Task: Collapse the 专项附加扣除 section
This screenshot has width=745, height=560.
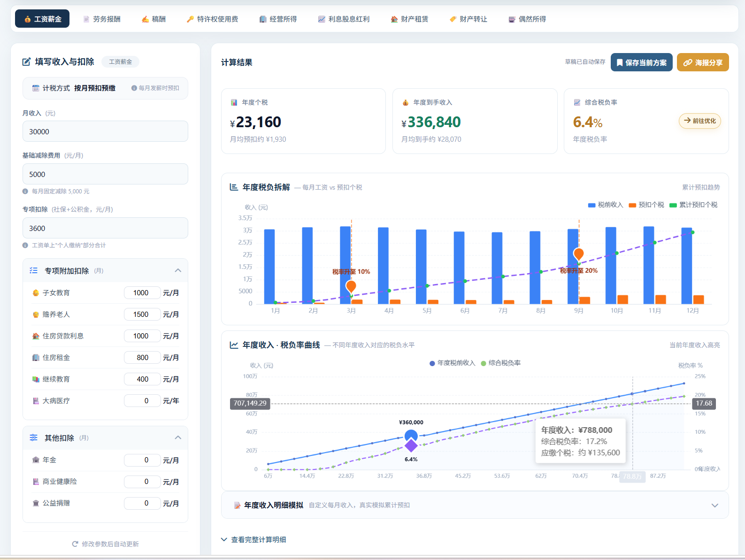Action: click(178, 270)
